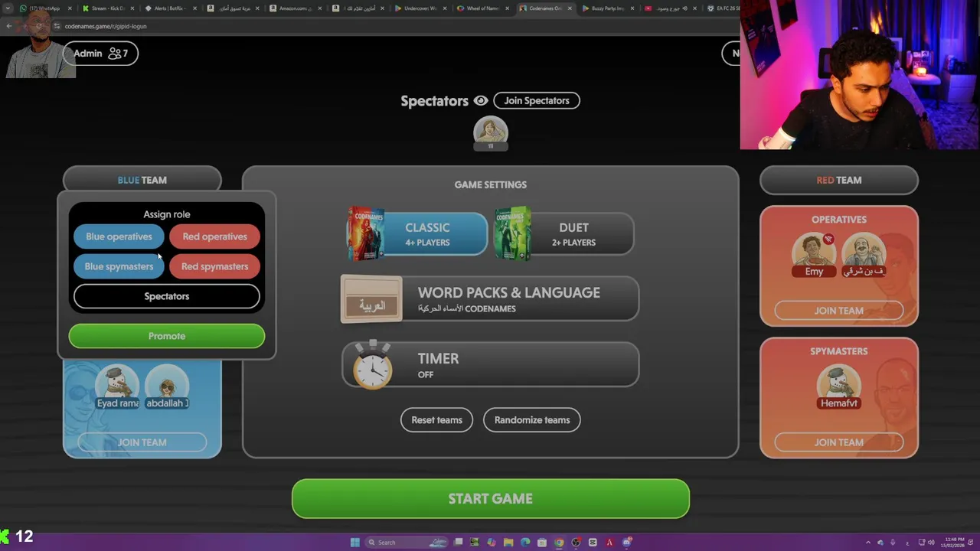Screen dimensions: 980x551
Task: Join team as red operative
Action: point(839,311)
